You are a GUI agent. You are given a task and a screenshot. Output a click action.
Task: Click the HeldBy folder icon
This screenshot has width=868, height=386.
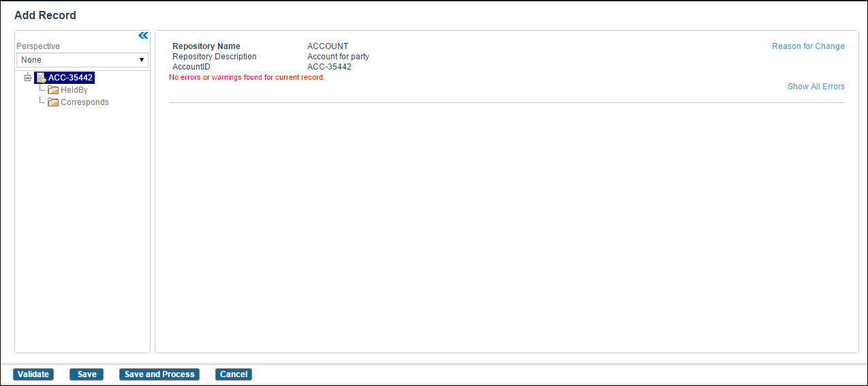point(53,90)
